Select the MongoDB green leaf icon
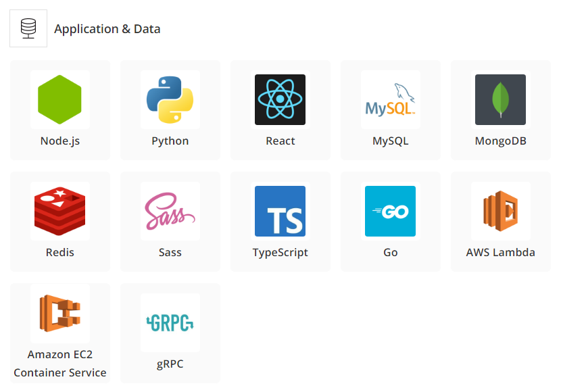Screen dimensions: 561x392 (x=501, y=99)
